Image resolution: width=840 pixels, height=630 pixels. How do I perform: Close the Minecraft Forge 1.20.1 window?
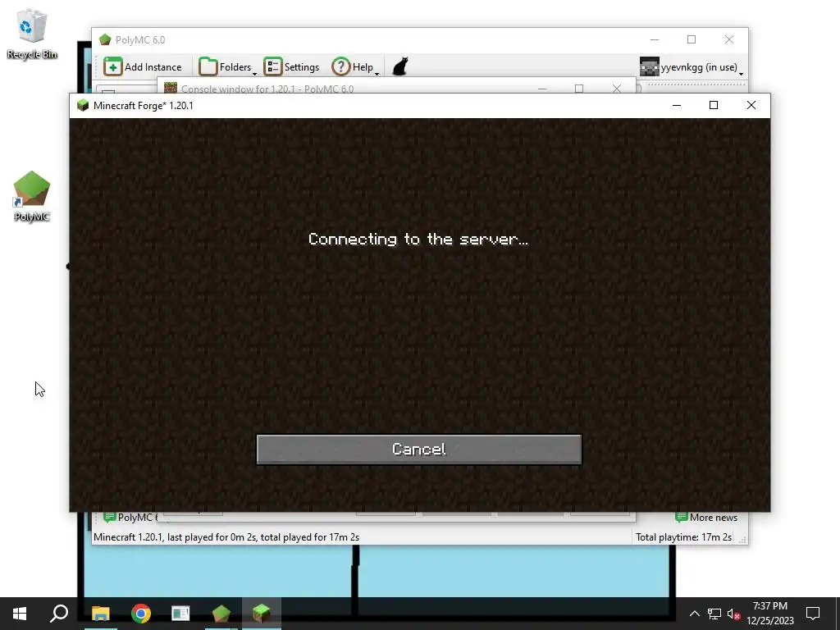tap(751, 105)
